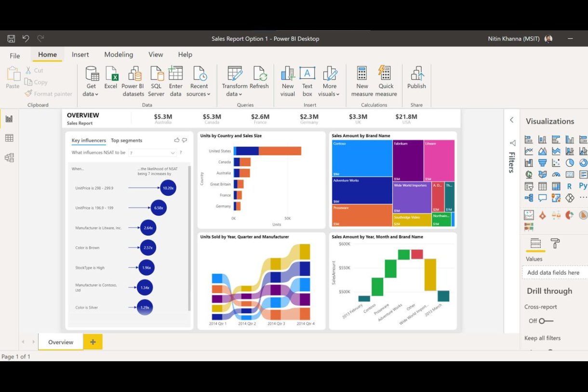
Task: Open the Fields tab in Visualizations pane
Action: click(x=535, y=243)
